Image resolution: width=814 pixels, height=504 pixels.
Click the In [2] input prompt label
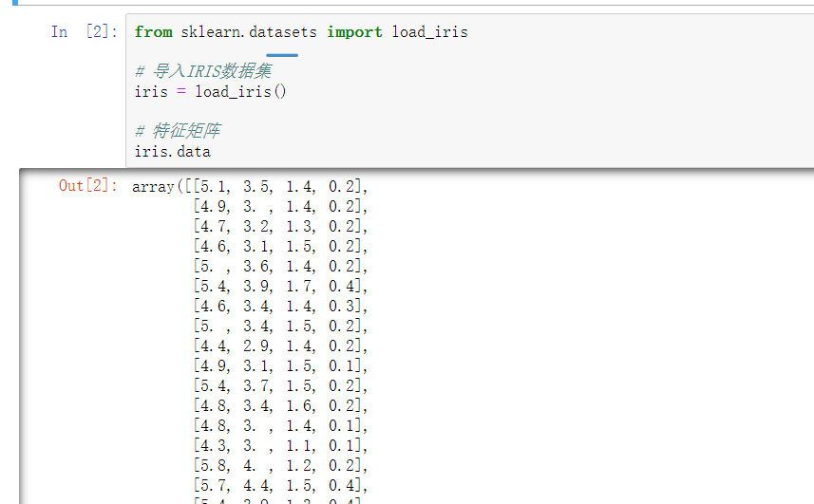(x=85, y=31)
